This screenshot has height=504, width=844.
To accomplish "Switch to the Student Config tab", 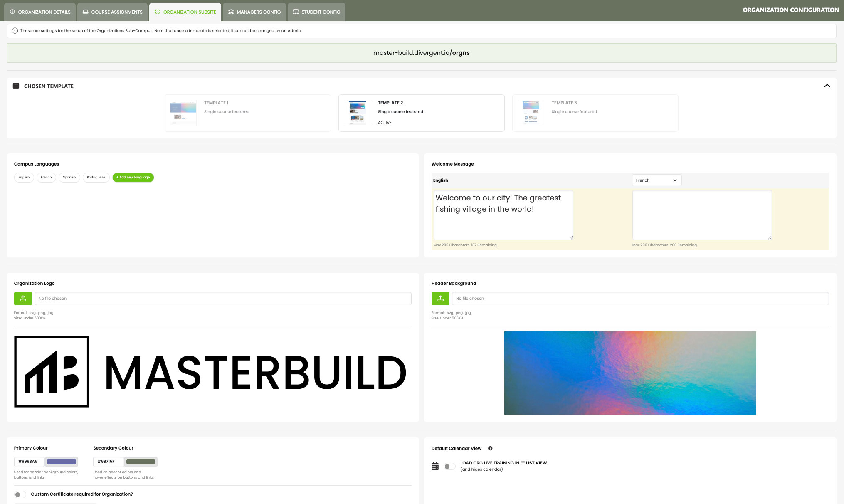I will click(316, 12).
